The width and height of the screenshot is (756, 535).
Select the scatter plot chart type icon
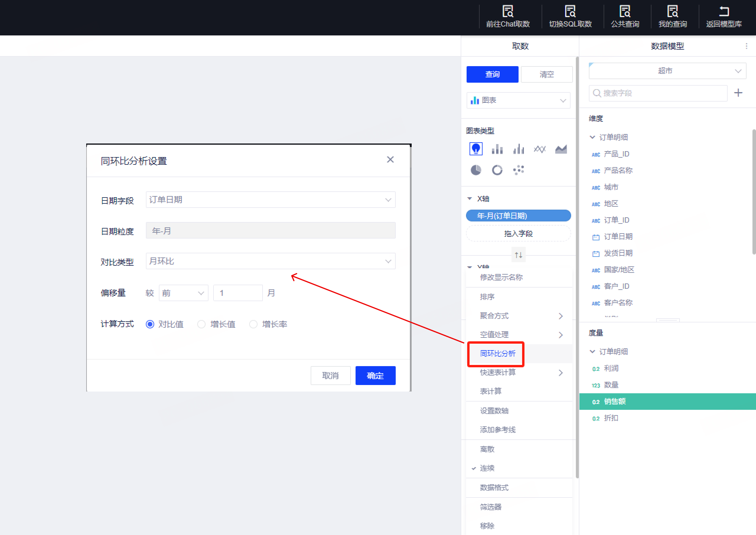[x=518, y=170]
